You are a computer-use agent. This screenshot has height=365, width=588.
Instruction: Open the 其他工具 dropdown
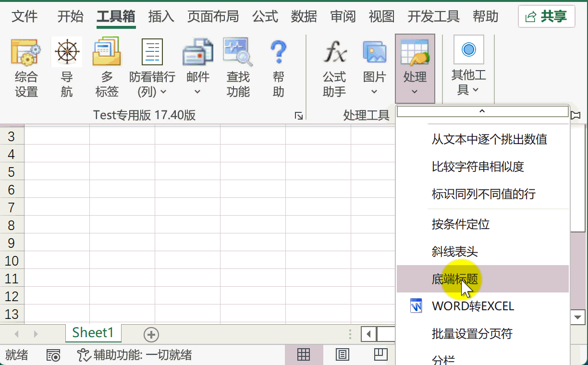coord(469,82)
